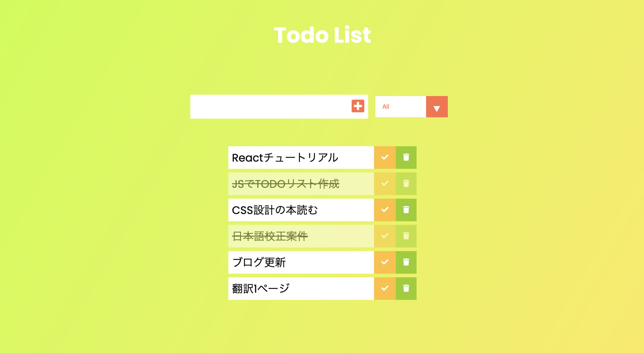644x353 pixels.
Task: Open the All filter dropdown arrow
Action: 437,107
